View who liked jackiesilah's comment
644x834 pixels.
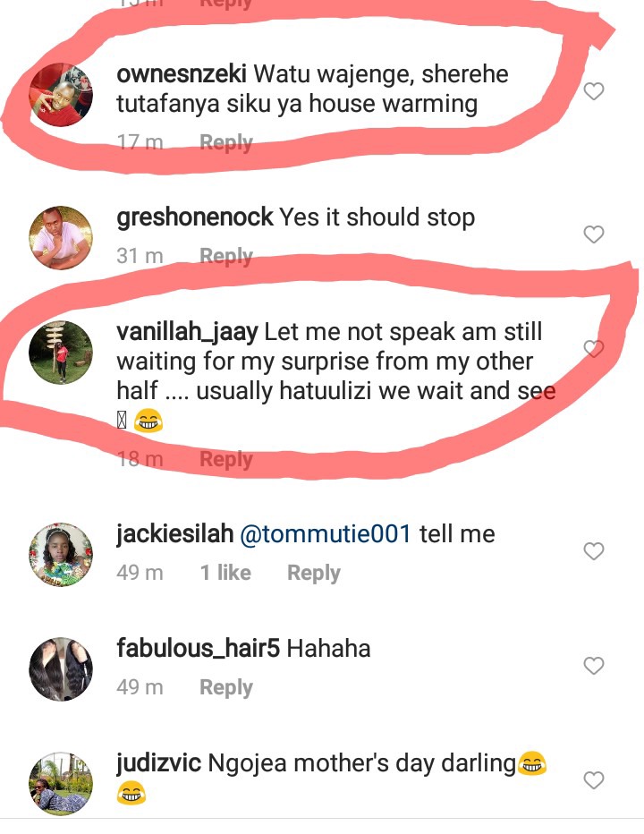click(225, 573)
